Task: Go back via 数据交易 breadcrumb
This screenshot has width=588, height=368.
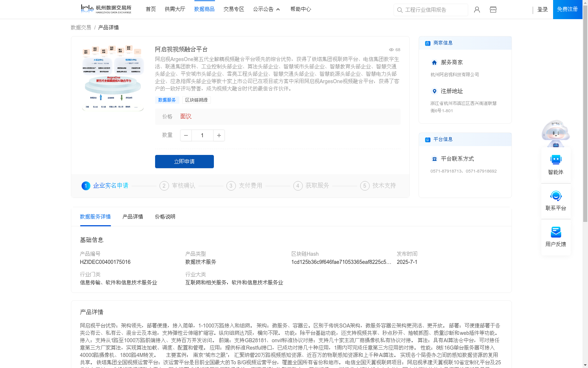Action: click(x=81, y=28)
